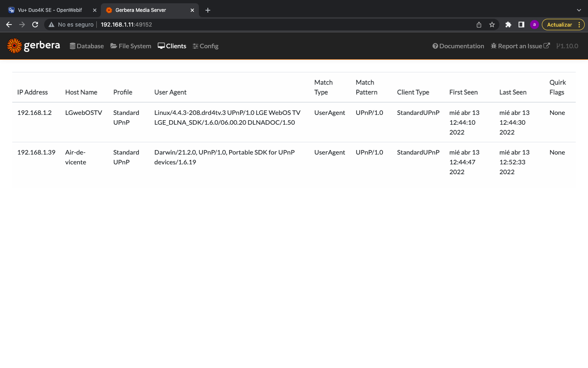The width and height of the screenshot is (588, 368).
Task: Click the version 1.10.0 link
Action: (x=567, y=46)
